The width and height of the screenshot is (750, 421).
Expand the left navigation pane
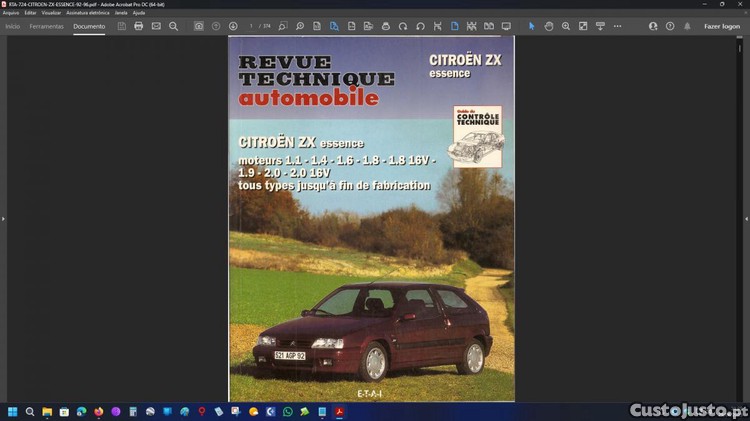(3, 218)
